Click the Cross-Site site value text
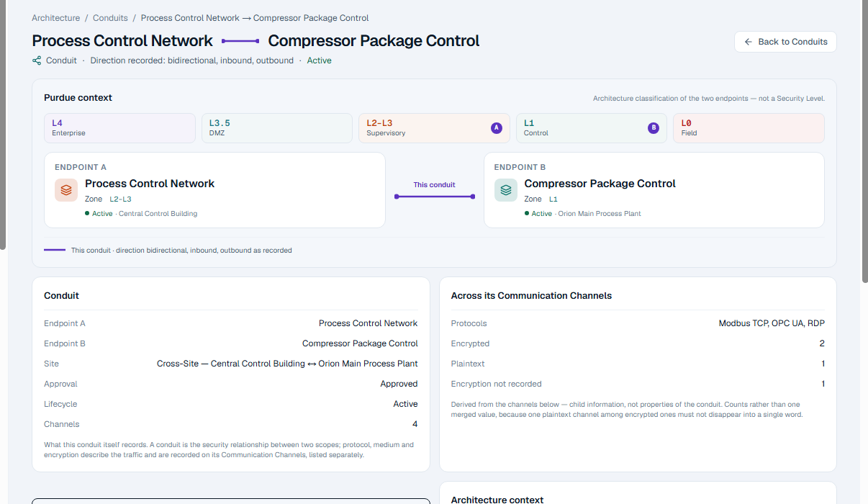 287,364
